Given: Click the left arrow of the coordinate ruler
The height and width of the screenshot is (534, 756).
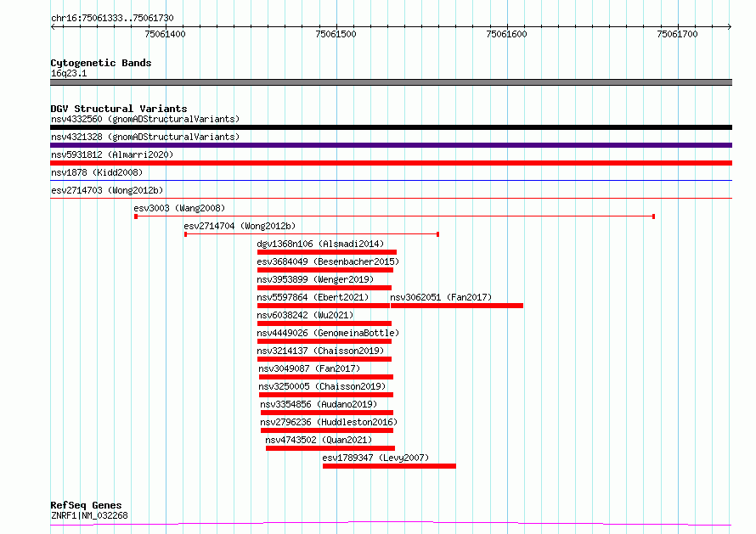Looking at the screenshot, I should click(54, 27).
